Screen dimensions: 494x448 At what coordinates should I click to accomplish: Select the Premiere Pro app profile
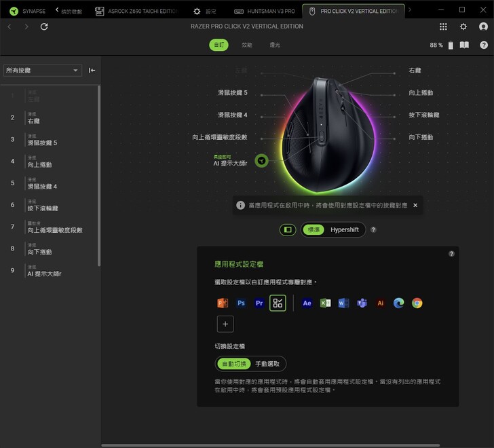tap(259, 303)
